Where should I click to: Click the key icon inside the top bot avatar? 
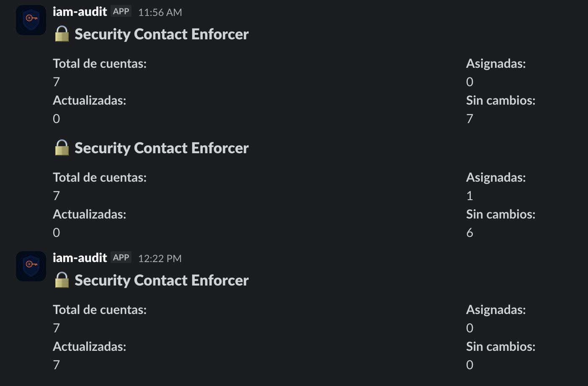(x=31, y=19)
